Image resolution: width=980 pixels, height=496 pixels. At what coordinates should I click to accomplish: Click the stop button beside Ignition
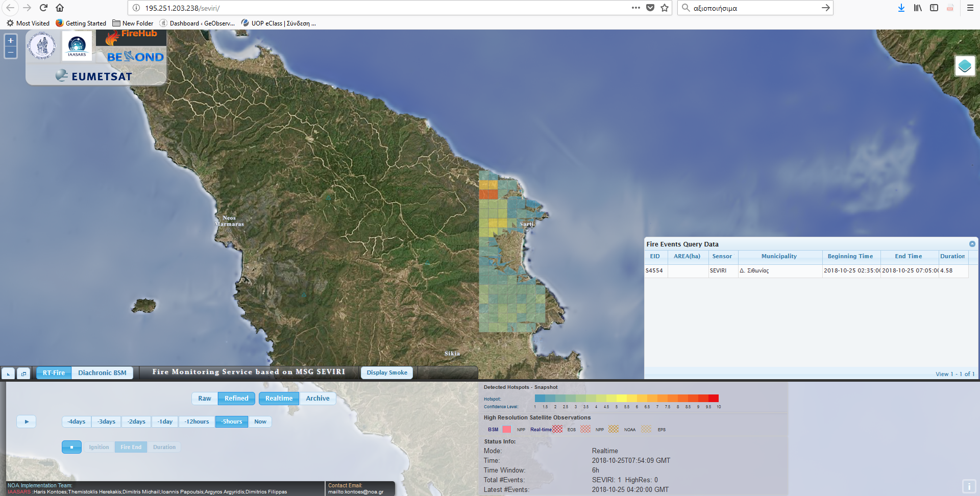[71, 447]
